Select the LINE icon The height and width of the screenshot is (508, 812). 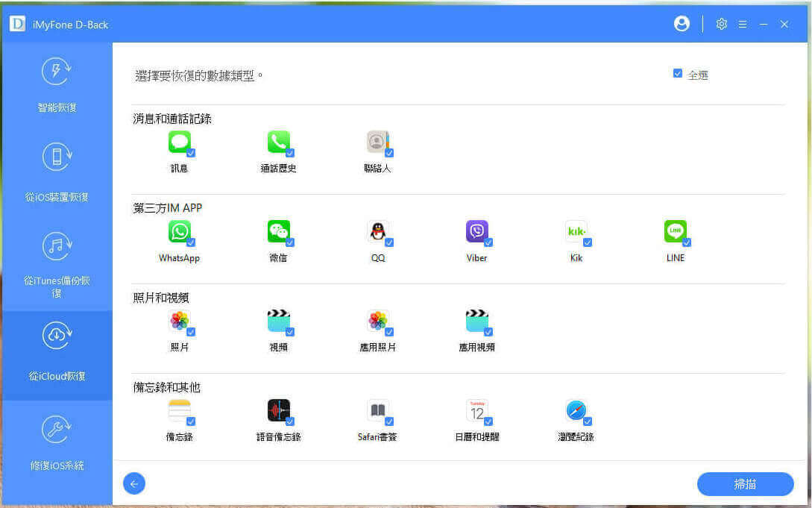pyautogui.click(x=676, y=231)
